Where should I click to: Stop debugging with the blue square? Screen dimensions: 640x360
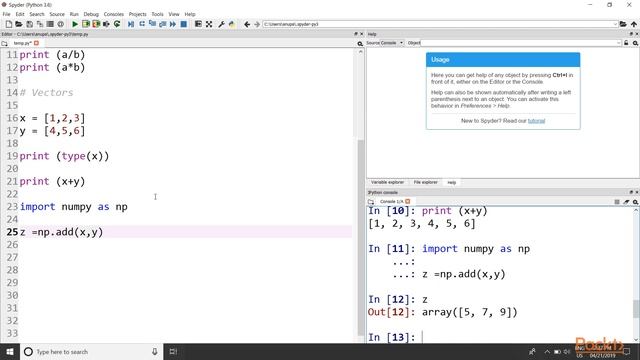(x=184, y=24)
